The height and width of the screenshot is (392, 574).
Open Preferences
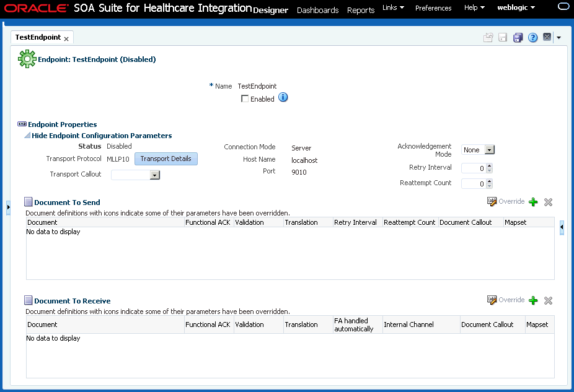(x=433, y=7)
